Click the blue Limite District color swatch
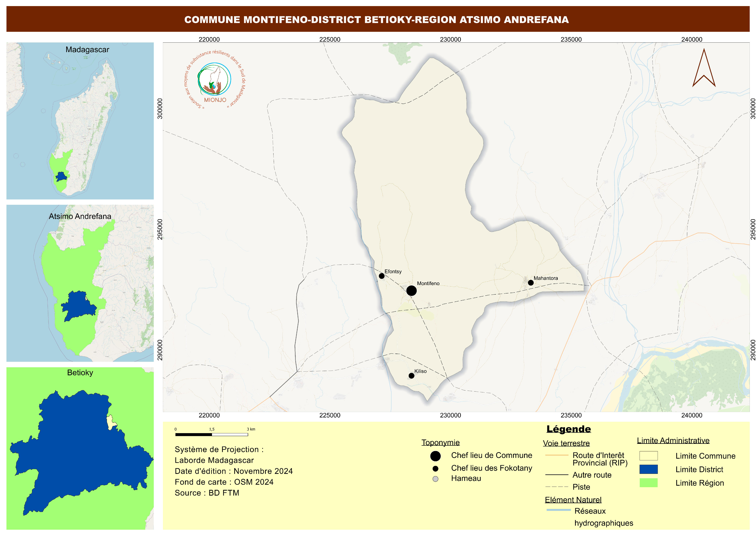 point(648,469)
